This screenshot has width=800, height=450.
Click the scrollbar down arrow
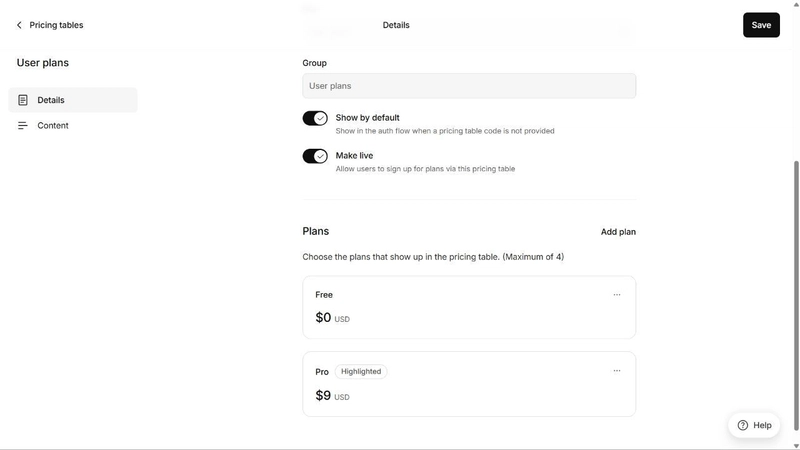pyautogui.click(x=796, y=446)
